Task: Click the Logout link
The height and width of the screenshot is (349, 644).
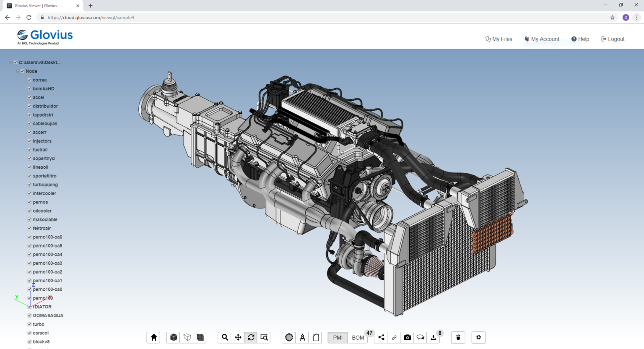Action: (613, 39)
